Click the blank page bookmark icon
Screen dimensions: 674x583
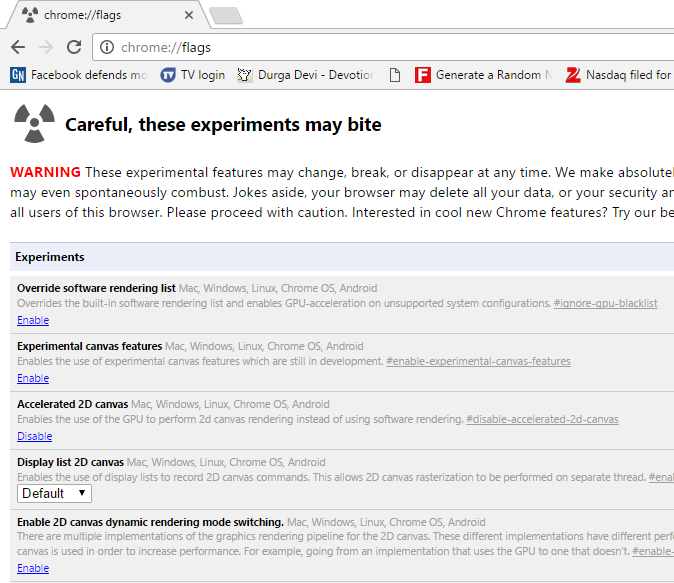(395, 75)
